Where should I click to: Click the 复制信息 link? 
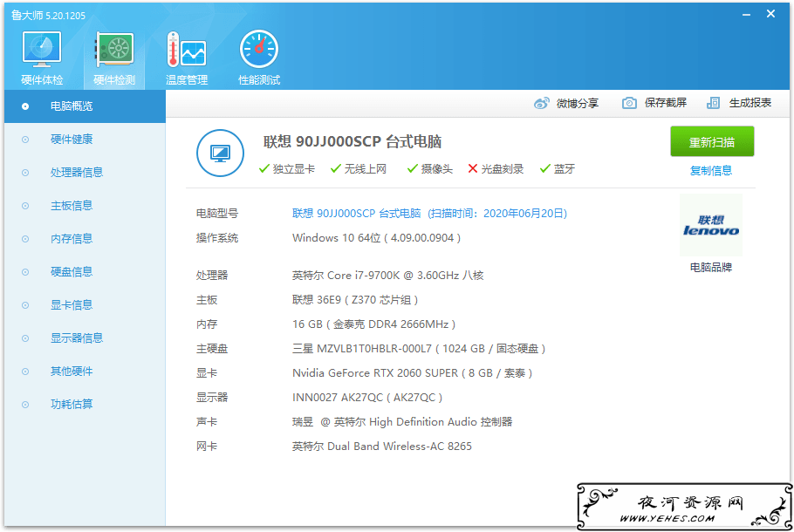[x=711, y=171]
